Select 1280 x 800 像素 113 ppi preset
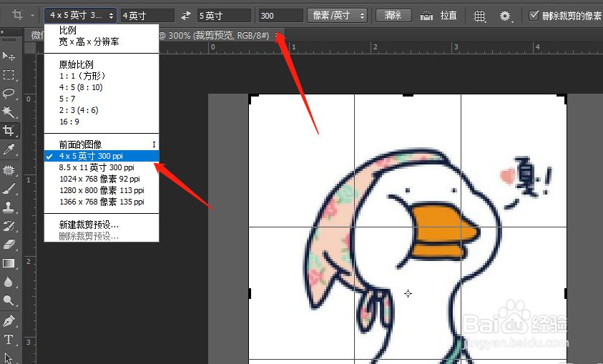Image resolution: width=603 pixels, height=364 pixels. pyautogui.click(x=102, y=190)
